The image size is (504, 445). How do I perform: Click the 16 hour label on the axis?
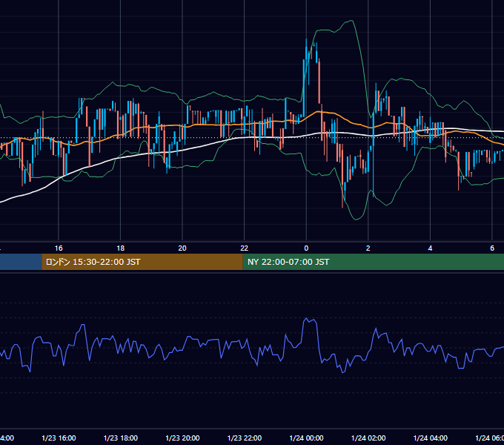(x=59, y=248)
